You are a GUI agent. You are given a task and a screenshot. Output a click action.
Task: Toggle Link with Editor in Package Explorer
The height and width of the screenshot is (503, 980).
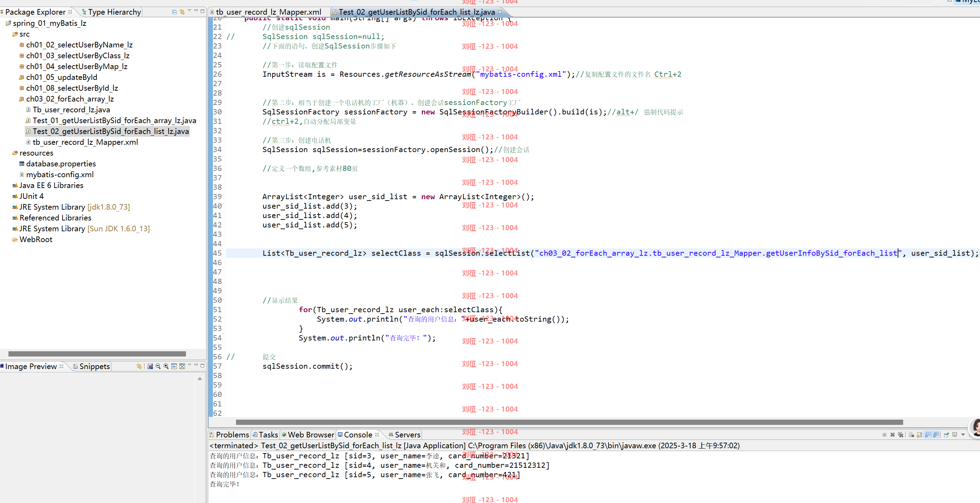[x=182, y=12]
